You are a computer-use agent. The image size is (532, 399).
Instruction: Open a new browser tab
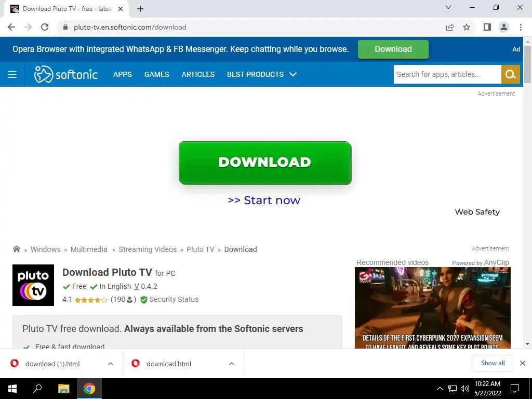(140, 9)
